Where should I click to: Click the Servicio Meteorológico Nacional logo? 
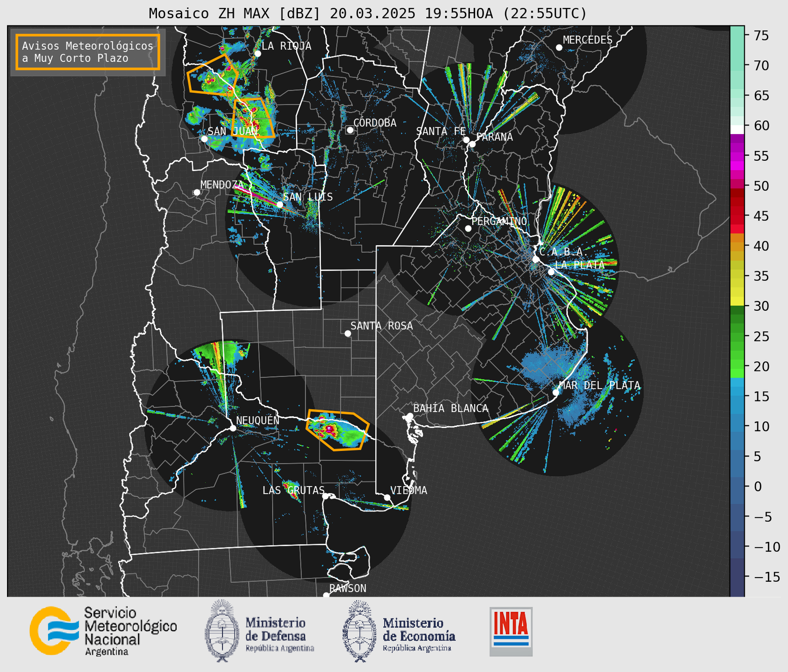(103, 631)
